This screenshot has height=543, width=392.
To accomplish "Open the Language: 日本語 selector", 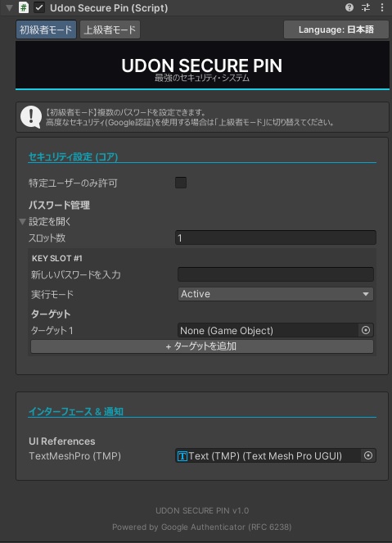I will pyautogui.click(x=336, y=29).
